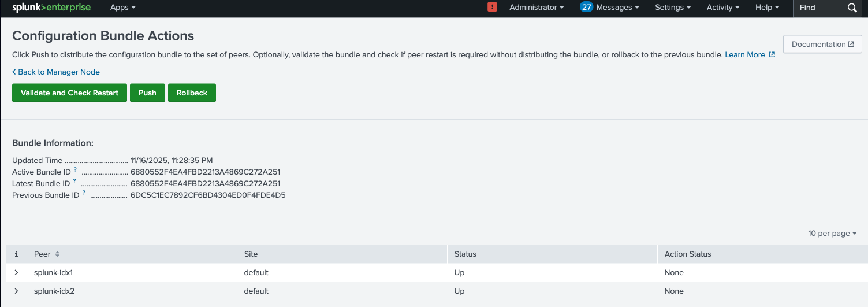Open the 10 per page dropdown
The width and height of the screenshot is (868, 307).
point(832,234)
